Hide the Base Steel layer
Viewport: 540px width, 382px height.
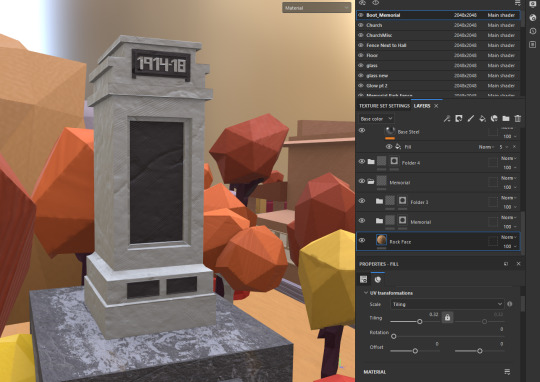tap(362, 131)
